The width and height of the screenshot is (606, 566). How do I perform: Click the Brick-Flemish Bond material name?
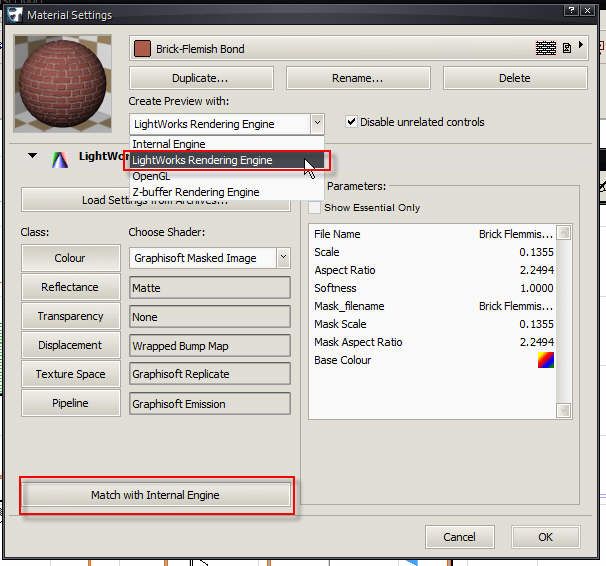pos(200,49)
